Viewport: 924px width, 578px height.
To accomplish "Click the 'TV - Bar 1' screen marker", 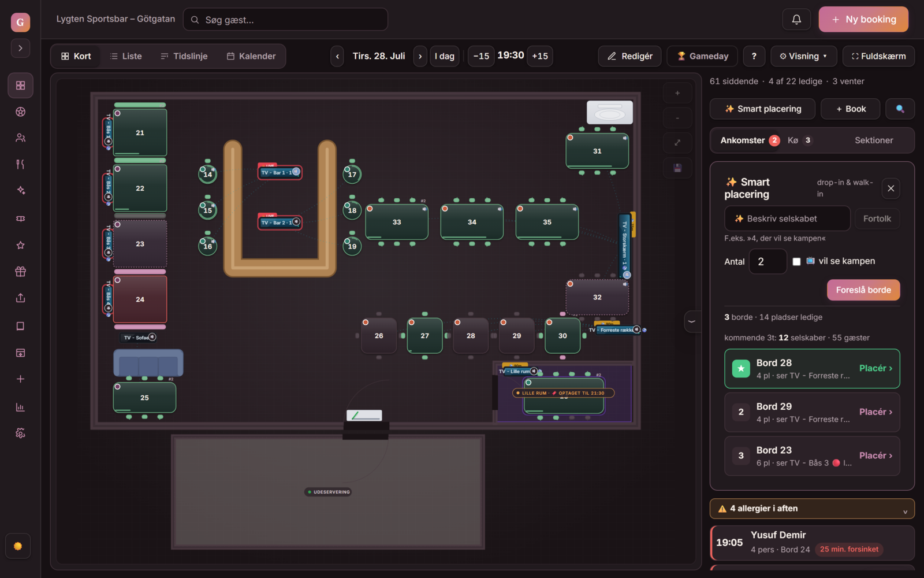I will pyautogui.click(x=280, y=172).
